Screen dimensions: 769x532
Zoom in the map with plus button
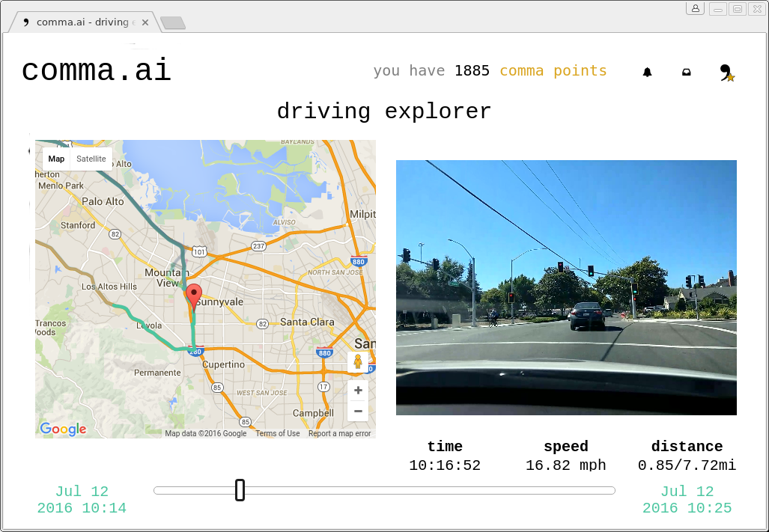pos(358,391)
